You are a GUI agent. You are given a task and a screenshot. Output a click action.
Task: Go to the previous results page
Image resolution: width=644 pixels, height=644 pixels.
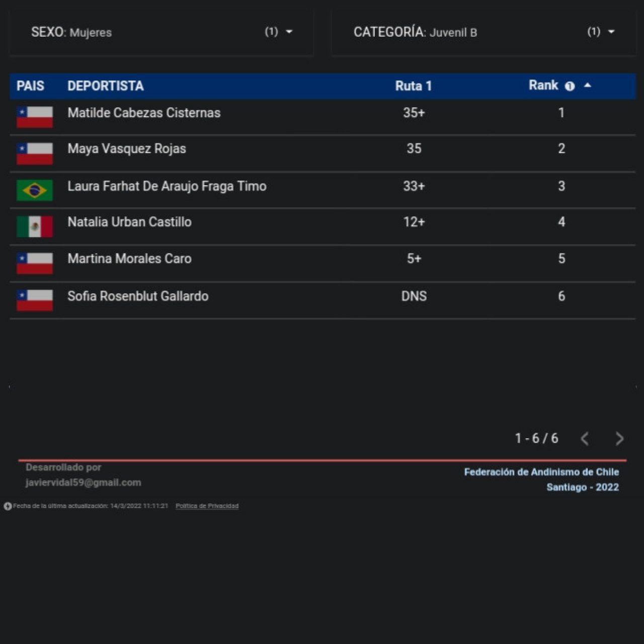point(585,439)
